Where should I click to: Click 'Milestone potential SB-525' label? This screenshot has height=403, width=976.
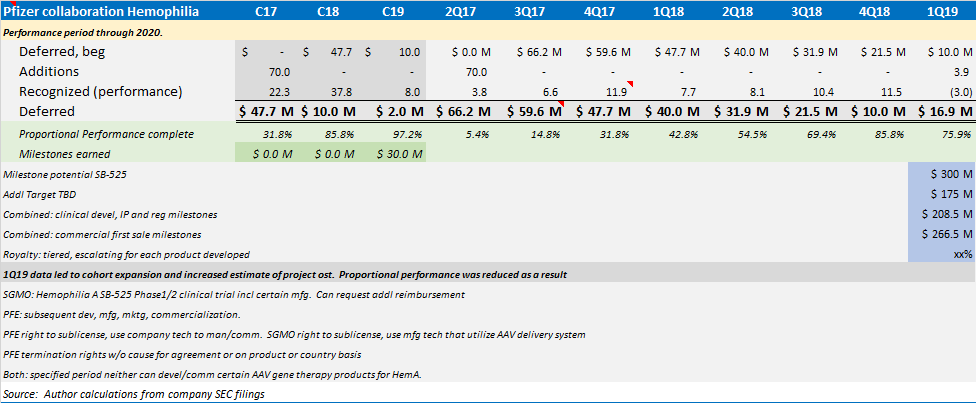click(x=65, y=174)
